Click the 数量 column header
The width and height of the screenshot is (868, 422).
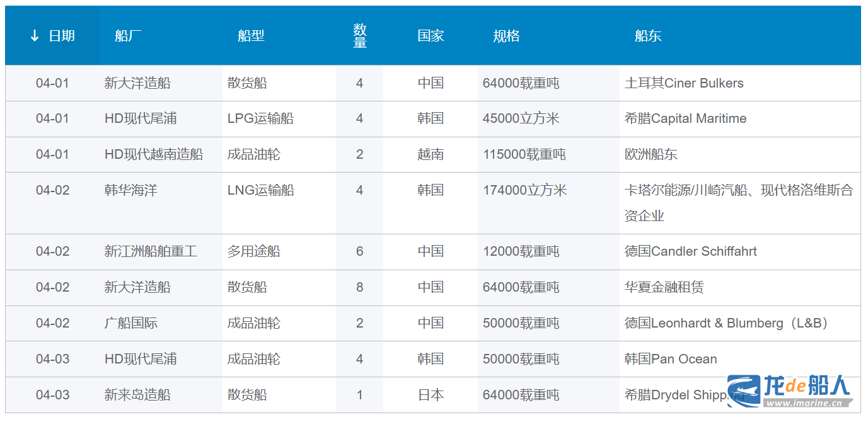click(x=360, y=36)
